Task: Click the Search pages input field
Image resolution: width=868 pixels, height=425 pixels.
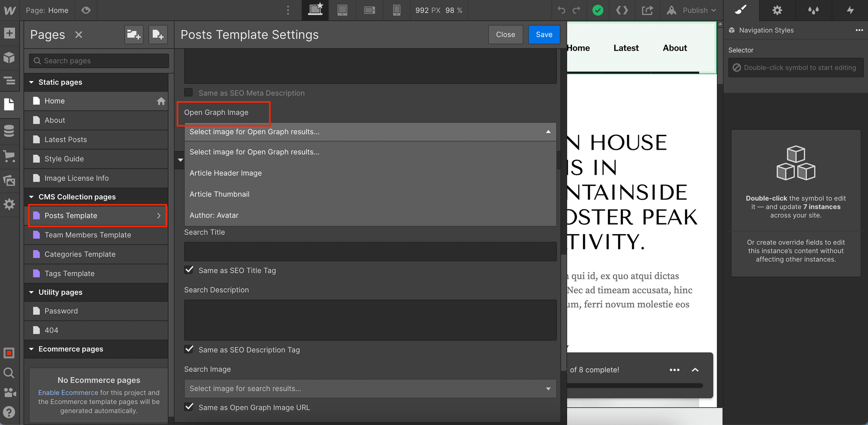Action: [98, 61]
